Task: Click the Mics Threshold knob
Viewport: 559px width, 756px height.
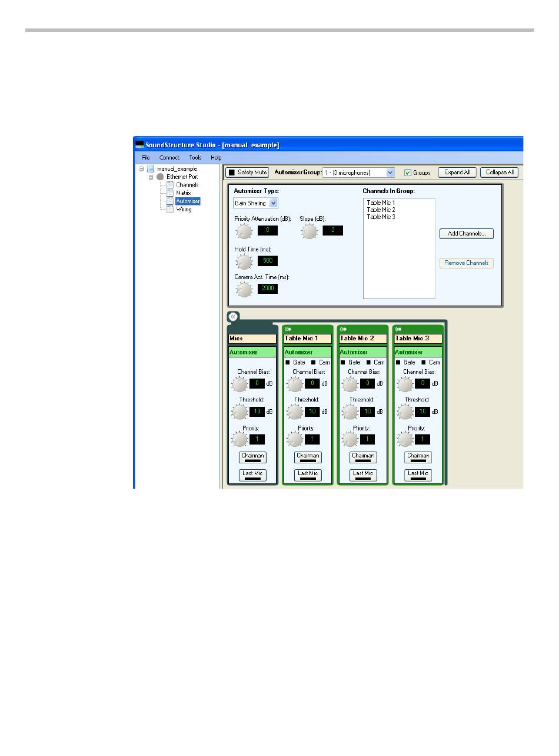Action: [239, 413]
